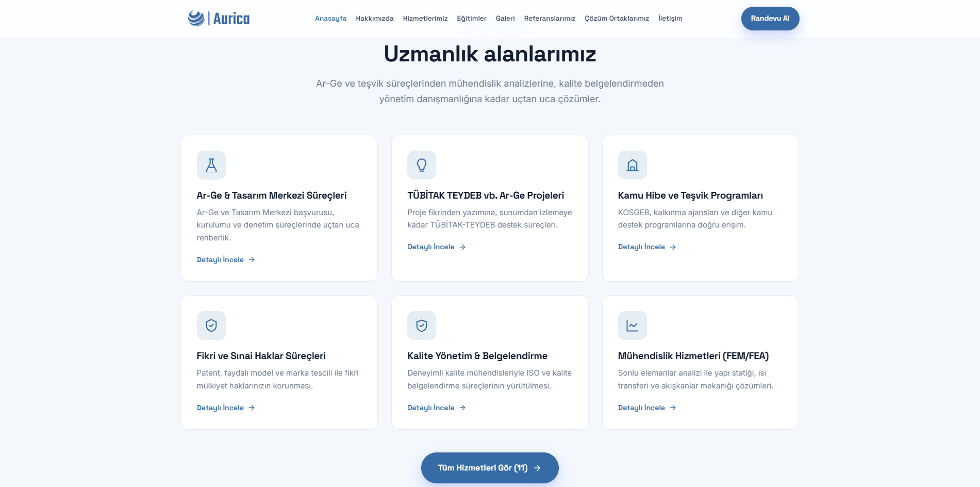This screenshot has width=980, height=487.
Task: Click the Aurica globe logo
Action: click(196, 18)
